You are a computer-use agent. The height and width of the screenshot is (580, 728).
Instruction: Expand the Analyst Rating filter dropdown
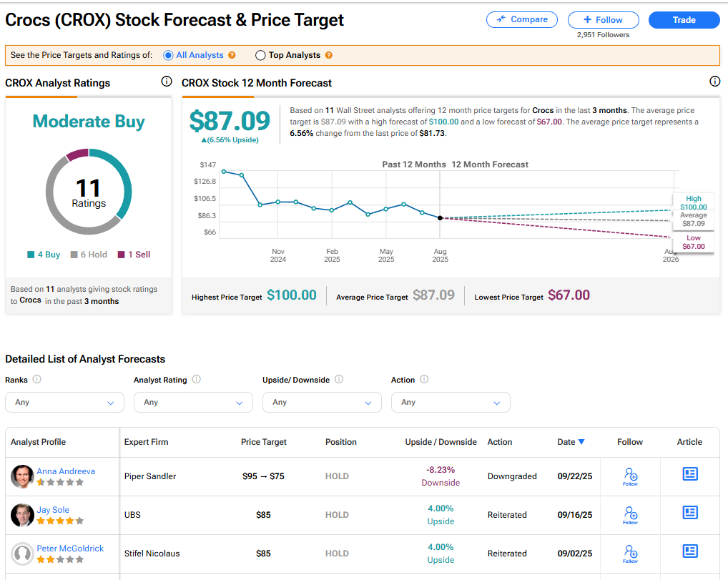tap(193, 402)
